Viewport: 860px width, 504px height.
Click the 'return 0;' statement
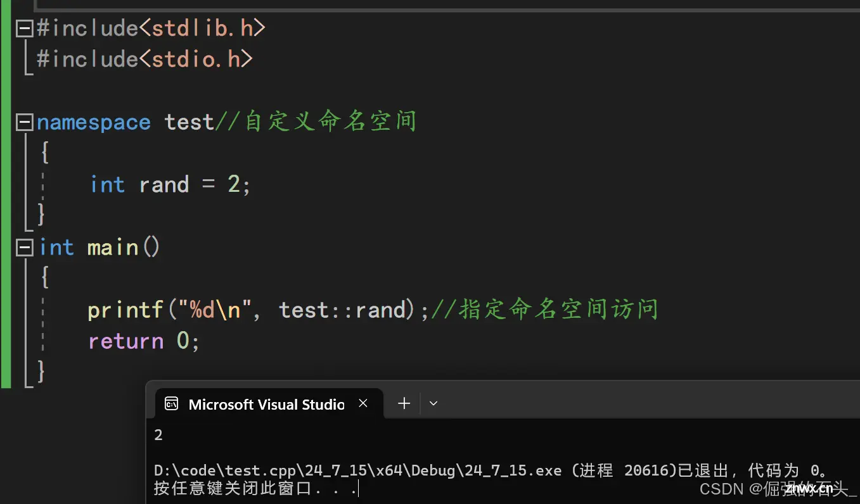[144, 341]
